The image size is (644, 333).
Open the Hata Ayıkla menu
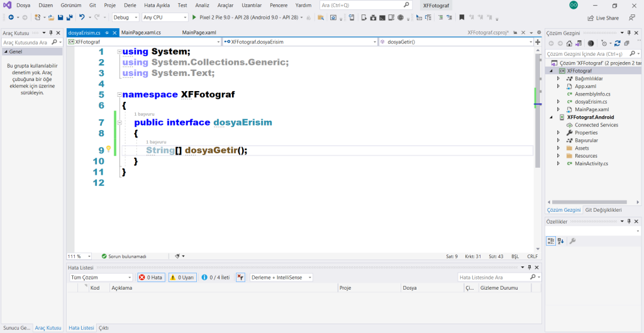tap(157, 5)
